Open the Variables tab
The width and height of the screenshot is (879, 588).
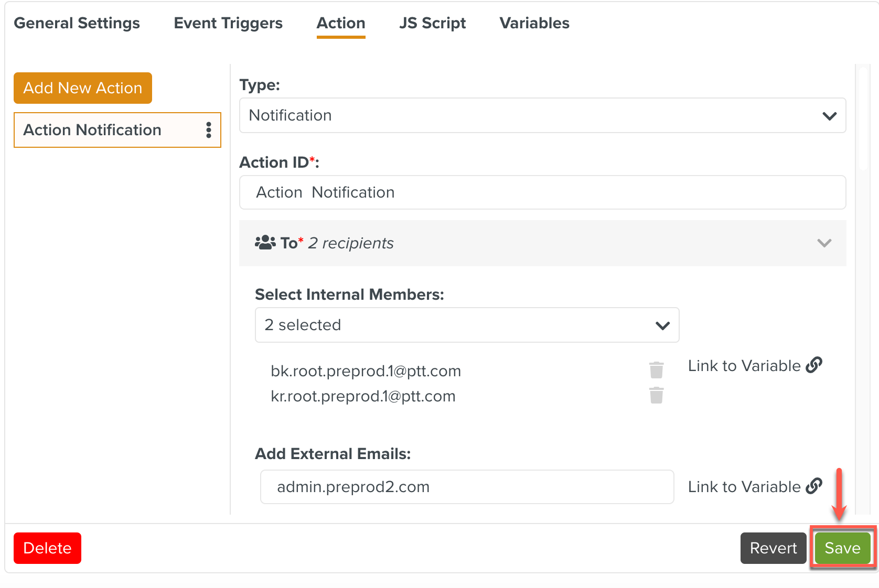pyautogui.click(x=534, y=23)
